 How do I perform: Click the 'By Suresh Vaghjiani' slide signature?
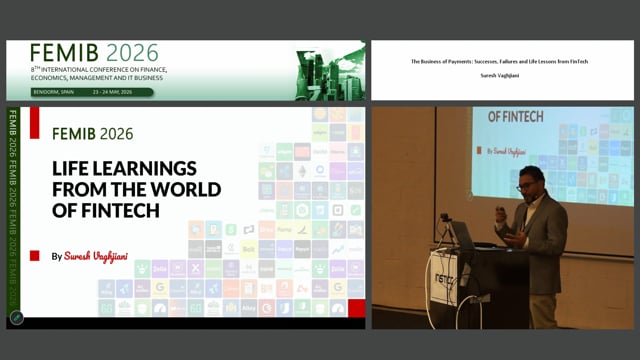point(89,256)
